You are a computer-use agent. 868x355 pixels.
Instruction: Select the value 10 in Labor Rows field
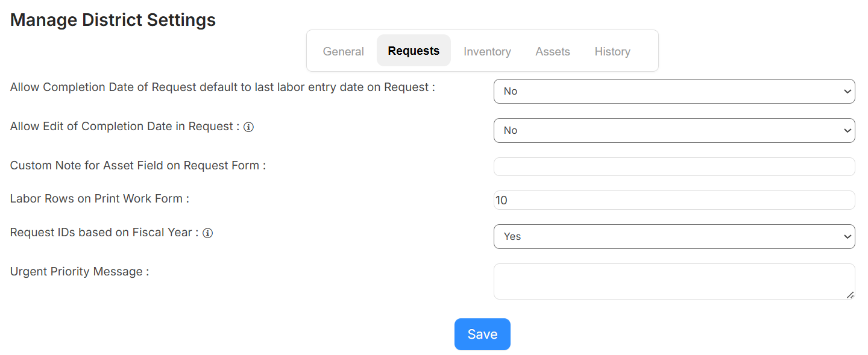(502, 200)
